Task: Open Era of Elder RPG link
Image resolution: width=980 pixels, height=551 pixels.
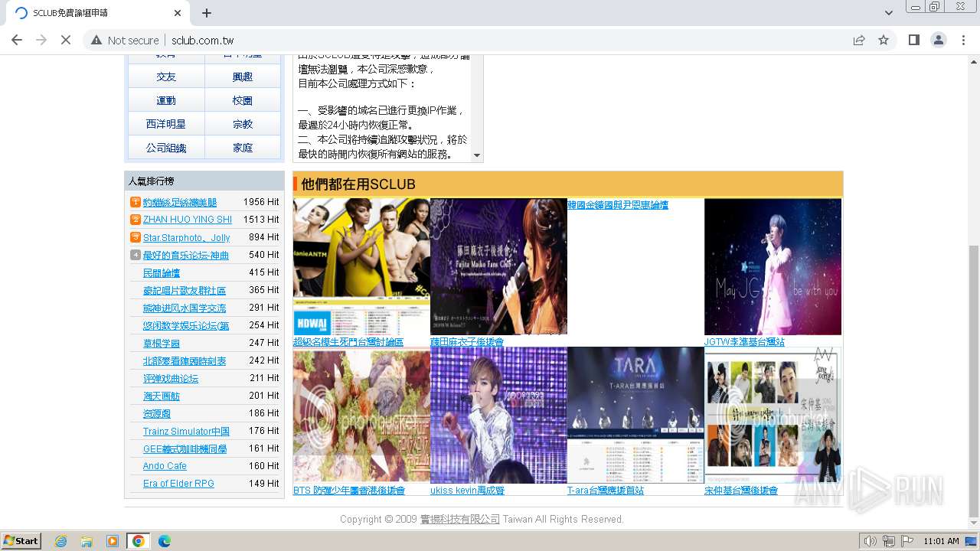Action: coord(178,484)
